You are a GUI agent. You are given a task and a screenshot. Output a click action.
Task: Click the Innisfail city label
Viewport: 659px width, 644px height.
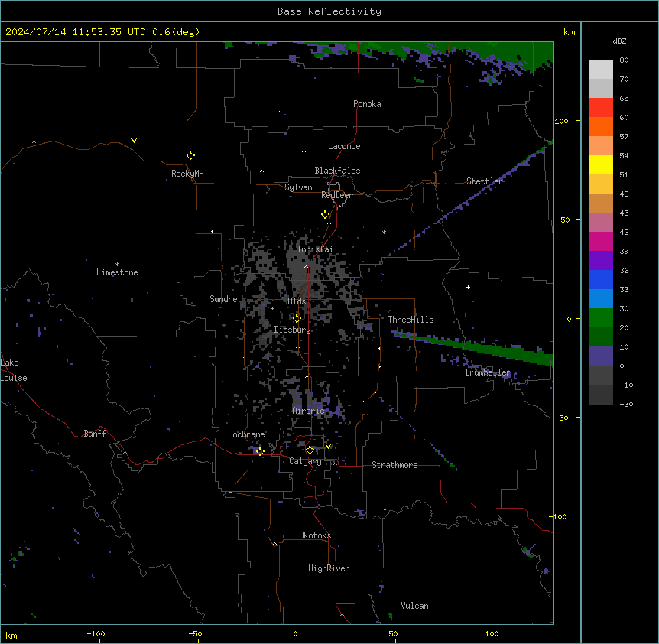tap(317, 249)
